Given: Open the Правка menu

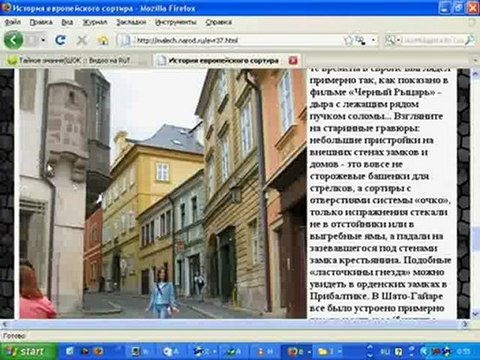Looking at the screenshot, I should 41,22.
